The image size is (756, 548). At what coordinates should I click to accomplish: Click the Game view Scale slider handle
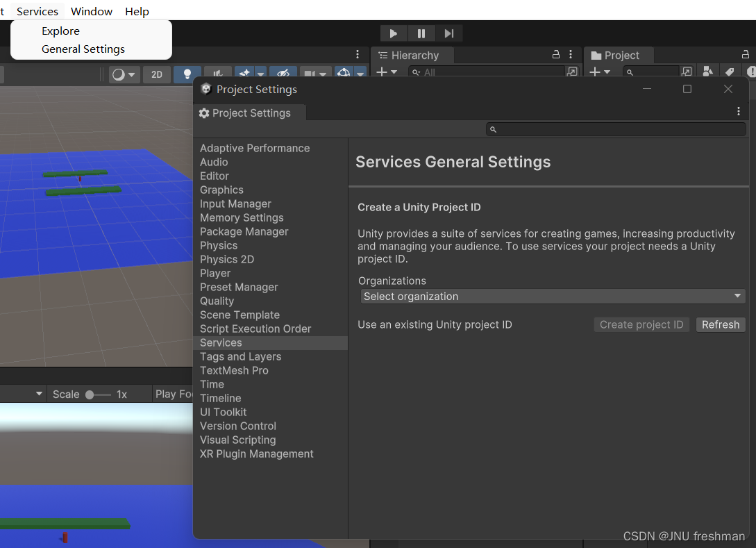click(x=90, y=395)
